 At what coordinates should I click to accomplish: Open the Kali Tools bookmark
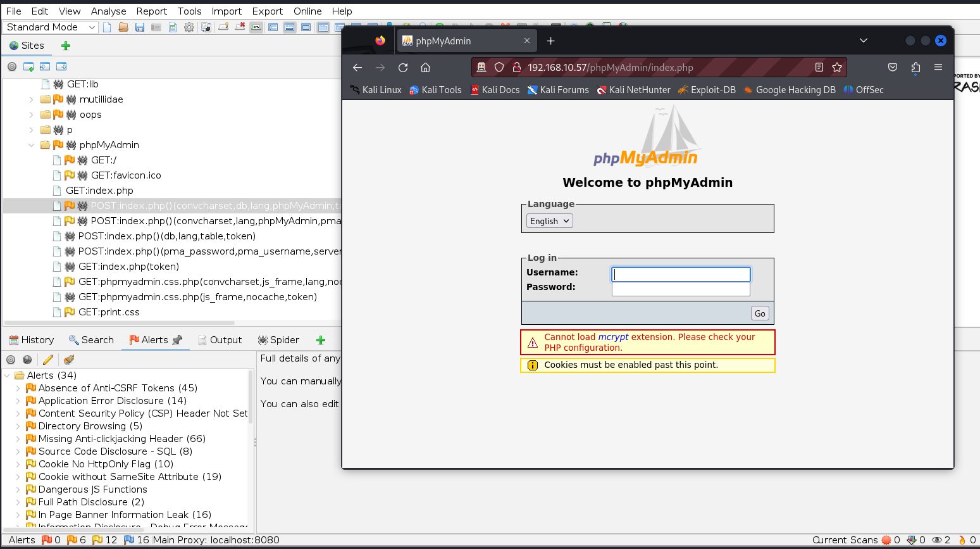click(x=435, y=90)
